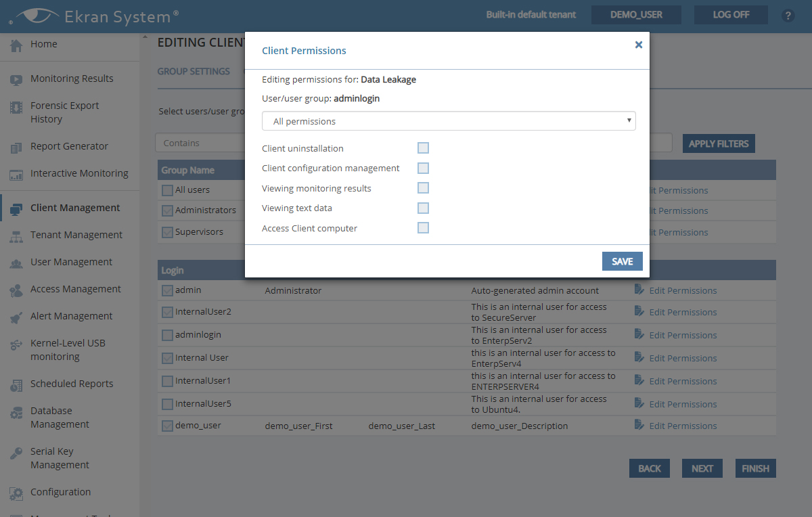Click the Access Management icon
This screenshot has height=517, width=812.
click(x=16, y=290)
